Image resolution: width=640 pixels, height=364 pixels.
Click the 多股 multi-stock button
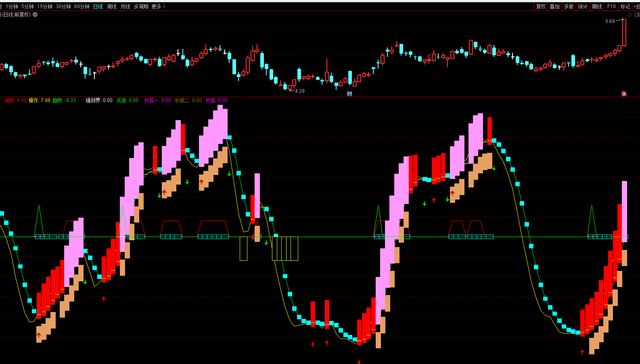pos(569,6)
